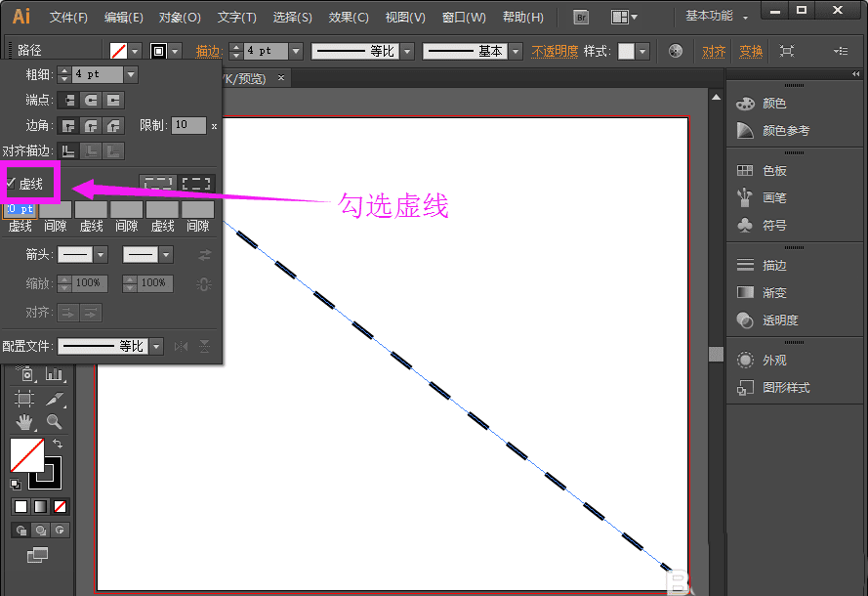Open the control bar options menu icon
868x596 pixels.
(x=841, y=51)
